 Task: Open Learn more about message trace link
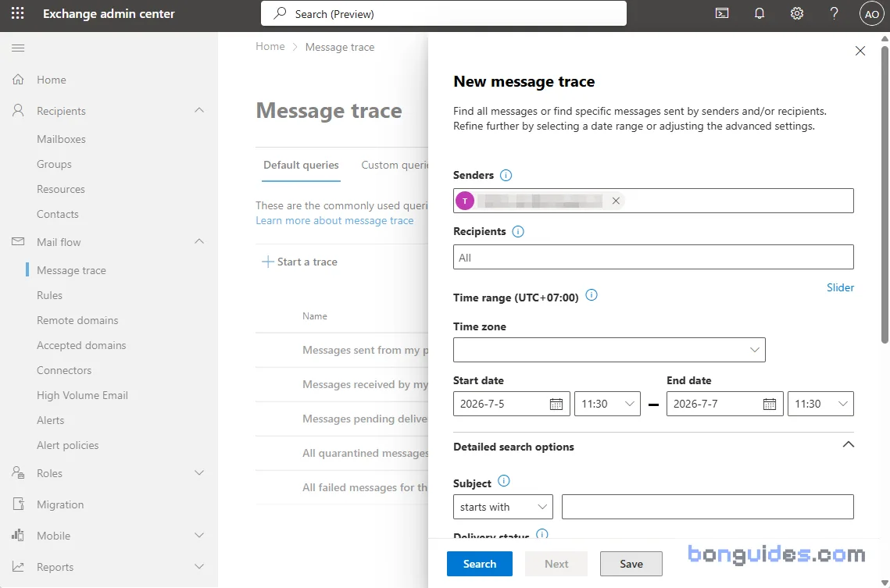click(334, 220)
